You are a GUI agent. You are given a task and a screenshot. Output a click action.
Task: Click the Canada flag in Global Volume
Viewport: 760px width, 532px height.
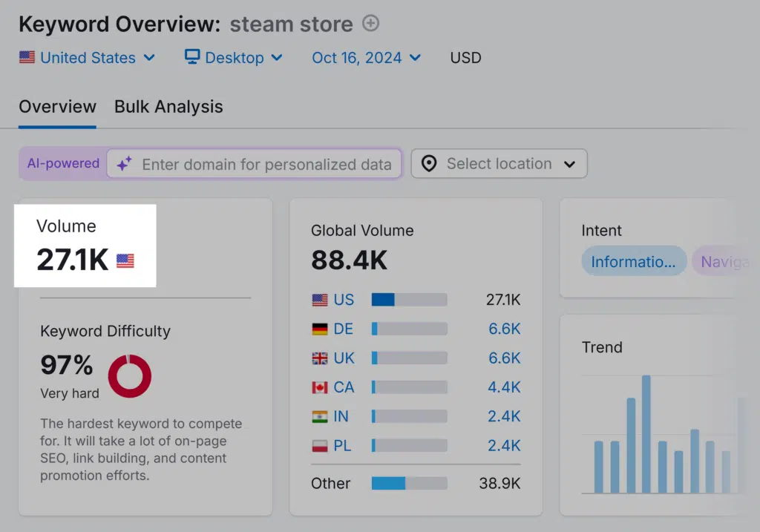pos(320,387)
